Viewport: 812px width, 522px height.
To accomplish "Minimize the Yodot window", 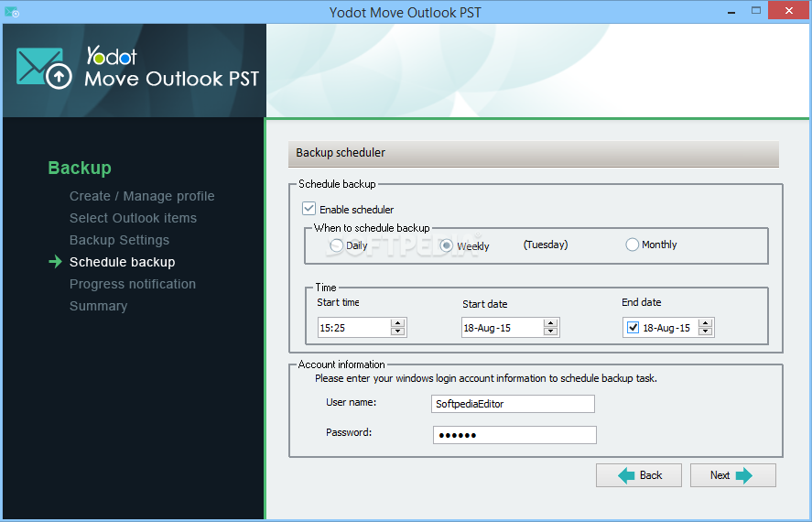I will tap(731, 11).
